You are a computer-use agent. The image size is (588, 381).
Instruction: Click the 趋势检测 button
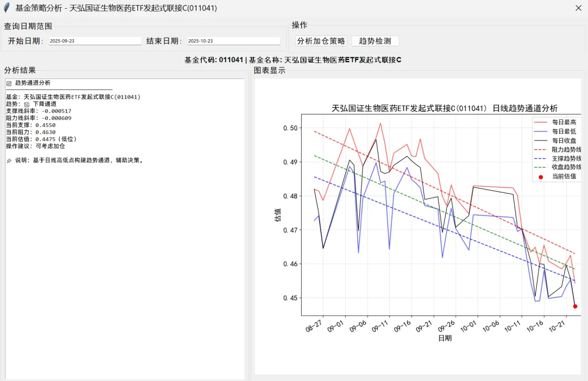tap(375, 41)
